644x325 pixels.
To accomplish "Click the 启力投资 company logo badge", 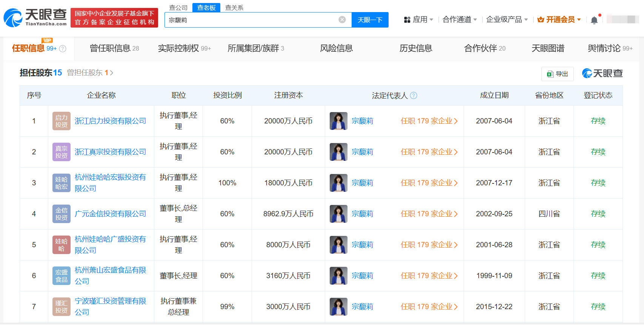I will [x=61, y=121].
